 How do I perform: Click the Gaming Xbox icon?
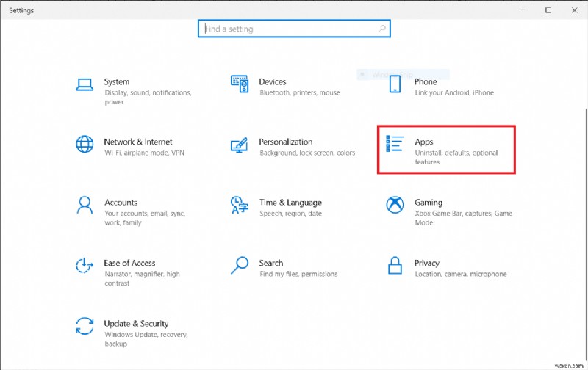tap(395, 204)
